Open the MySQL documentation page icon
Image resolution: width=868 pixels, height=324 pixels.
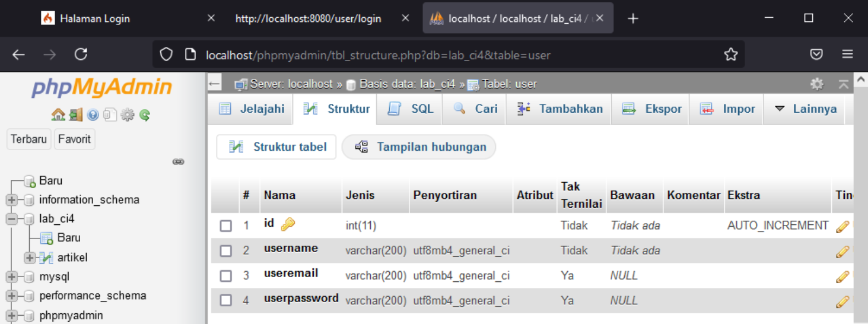click(x=110, y=115)
